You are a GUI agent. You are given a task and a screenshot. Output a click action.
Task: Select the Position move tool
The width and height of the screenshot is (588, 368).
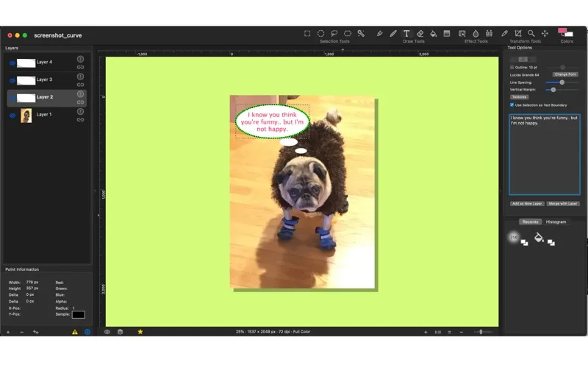coord(545,33)
